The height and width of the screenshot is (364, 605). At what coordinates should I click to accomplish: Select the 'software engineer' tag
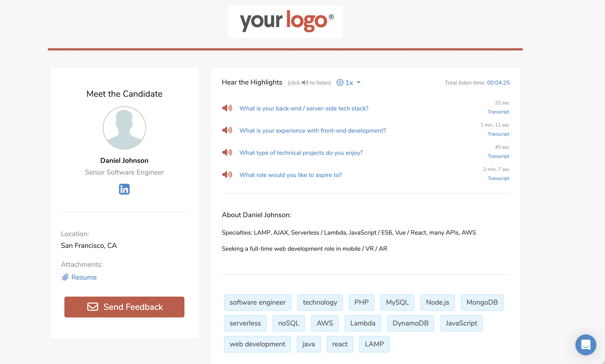(257, 302)
